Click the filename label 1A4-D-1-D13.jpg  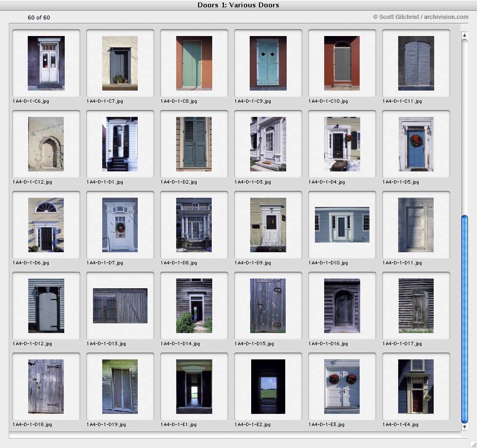click(106, 344)
